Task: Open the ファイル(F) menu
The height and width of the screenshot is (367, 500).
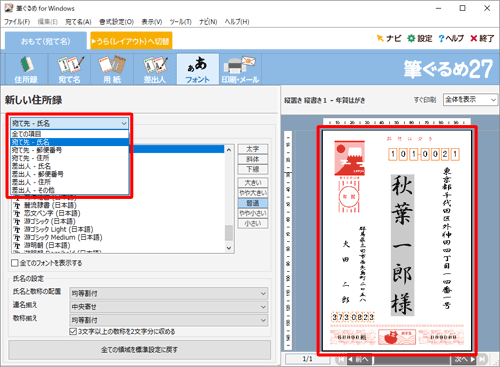Action: (17, 22)
